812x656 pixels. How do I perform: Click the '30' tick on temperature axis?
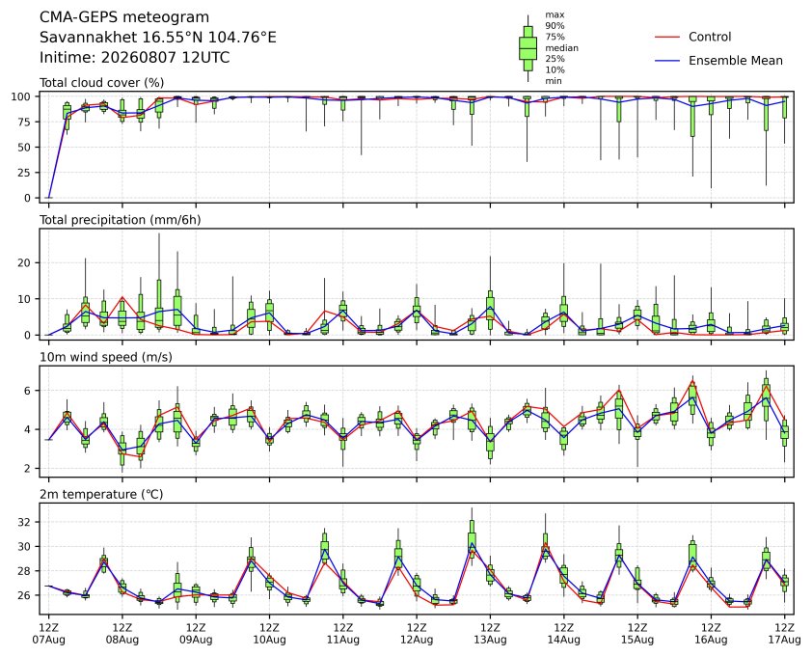(24, 546)
